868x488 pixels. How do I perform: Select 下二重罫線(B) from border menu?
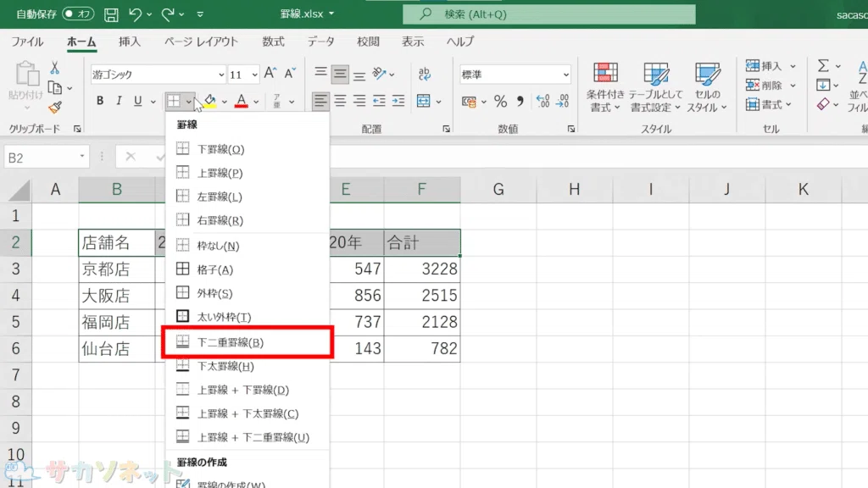(248, 342)
